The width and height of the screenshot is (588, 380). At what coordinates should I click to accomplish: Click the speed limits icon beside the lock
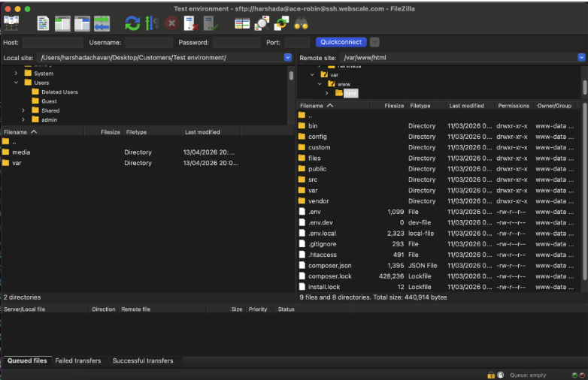pyautogui.click(x=500, y=375)
